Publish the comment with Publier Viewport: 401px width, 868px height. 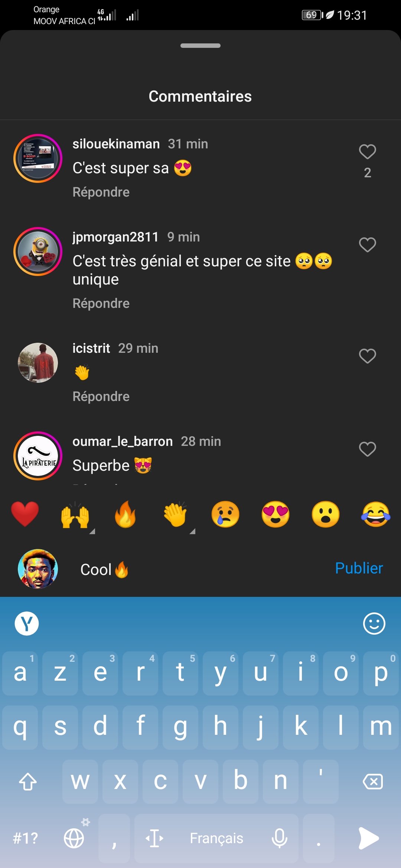359,568
